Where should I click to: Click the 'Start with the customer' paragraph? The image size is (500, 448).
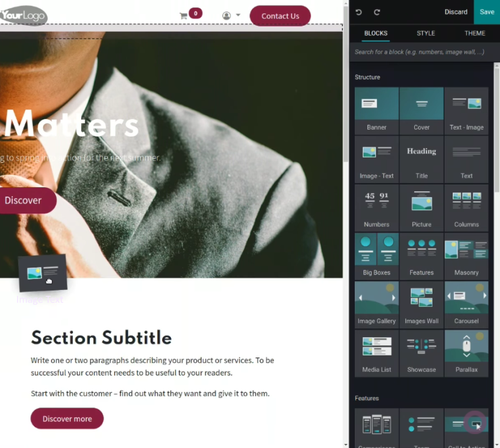(x=150, y=393)
